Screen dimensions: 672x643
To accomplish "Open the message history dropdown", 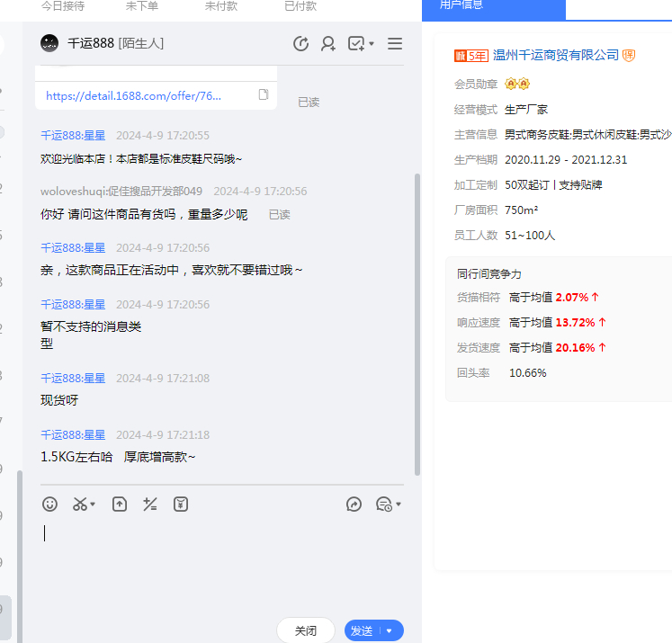I will tap(388, 505).
